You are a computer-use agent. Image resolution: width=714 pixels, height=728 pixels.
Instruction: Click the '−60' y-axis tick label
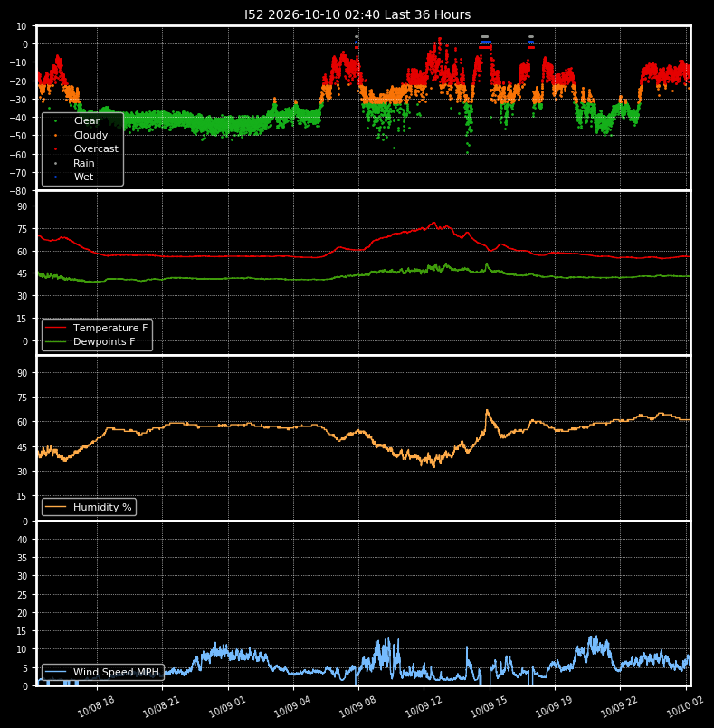pos(18,155)
